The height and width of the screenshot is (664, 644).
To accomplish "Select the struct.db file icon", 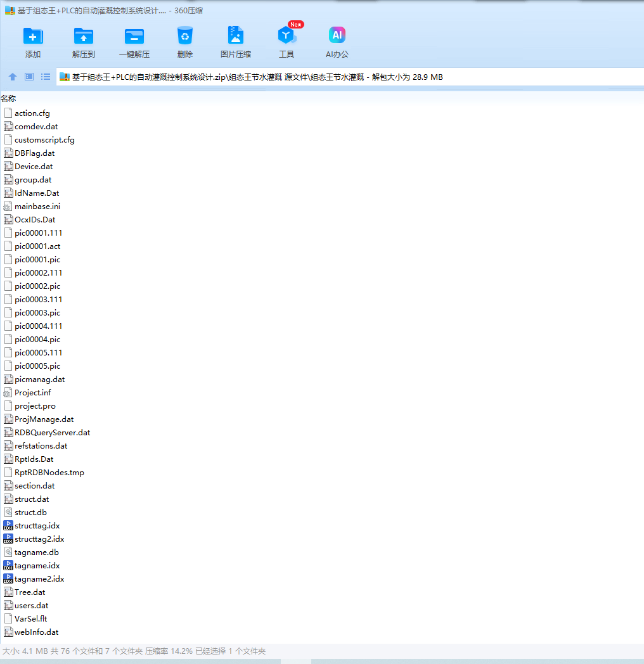I will pos(8,513).
